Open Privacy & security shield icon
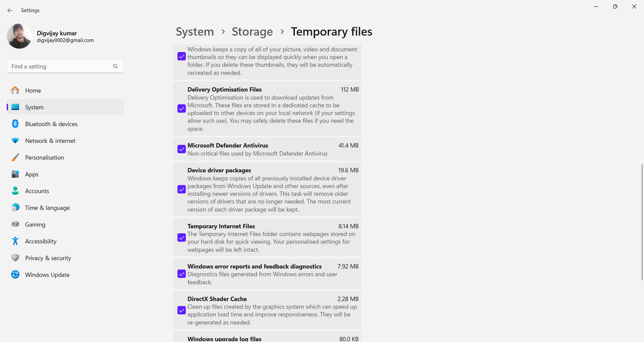Viewport: 644px width, 342px height. coord(15,258)
